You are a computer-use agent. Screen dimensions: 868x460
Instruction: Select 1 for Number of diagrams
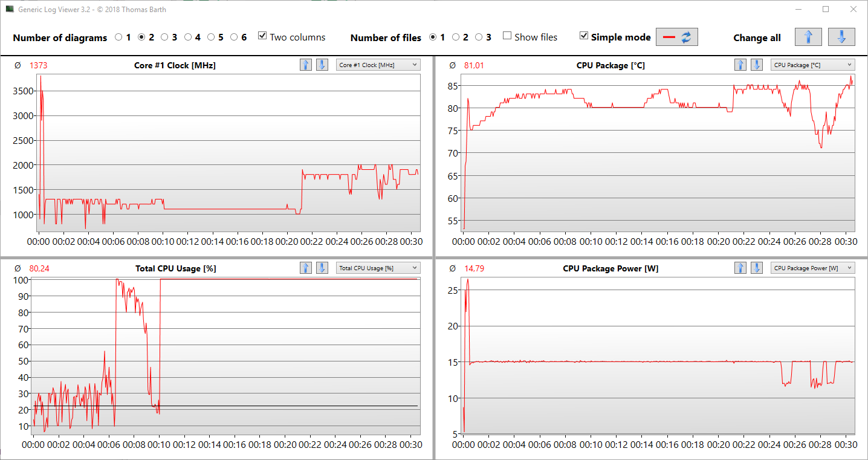(x=118, y=37)
